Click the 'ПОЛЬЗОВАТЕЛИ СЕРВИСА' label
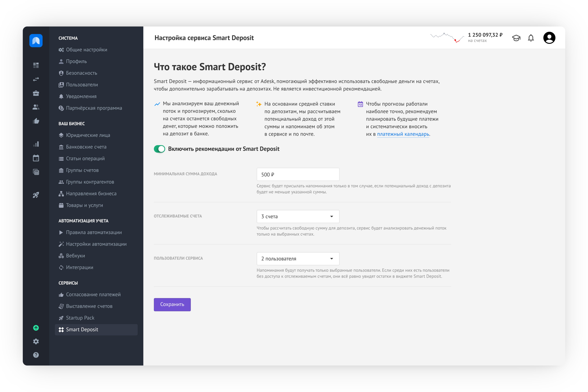The image size is (588, 392). (x=178, y=259)
